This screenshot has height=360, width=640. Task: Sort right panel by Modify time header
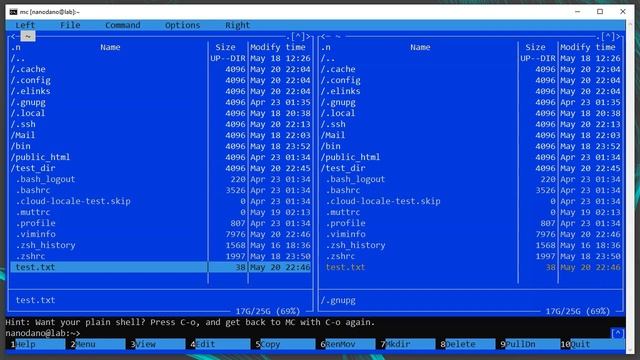(588, 47)
